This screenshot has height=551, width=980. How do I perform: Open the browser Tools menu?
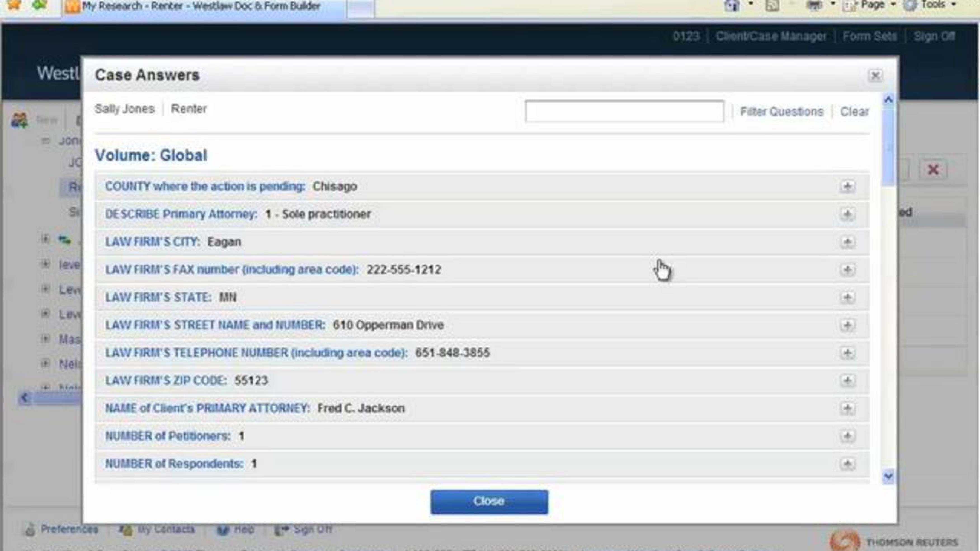(932, 5)
